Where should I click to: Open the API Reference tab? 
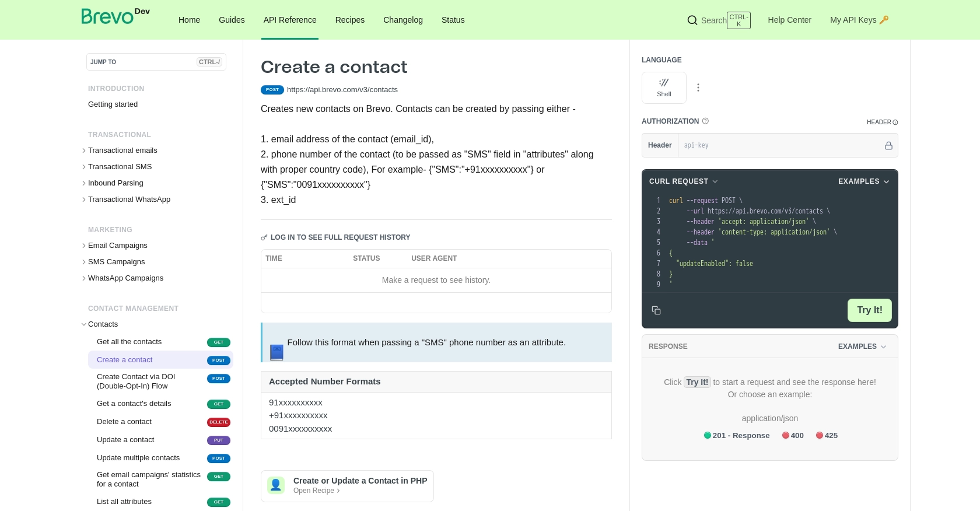pos(290,20)
